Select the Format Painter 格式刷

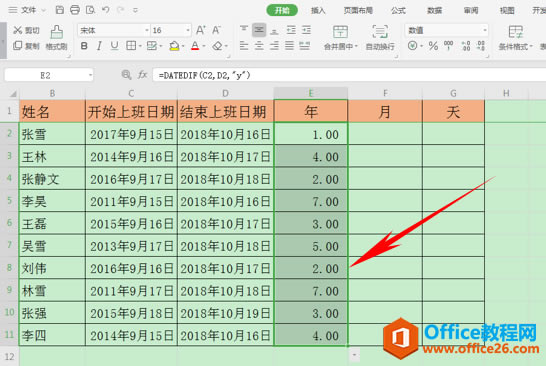click(x=56, y=38)
